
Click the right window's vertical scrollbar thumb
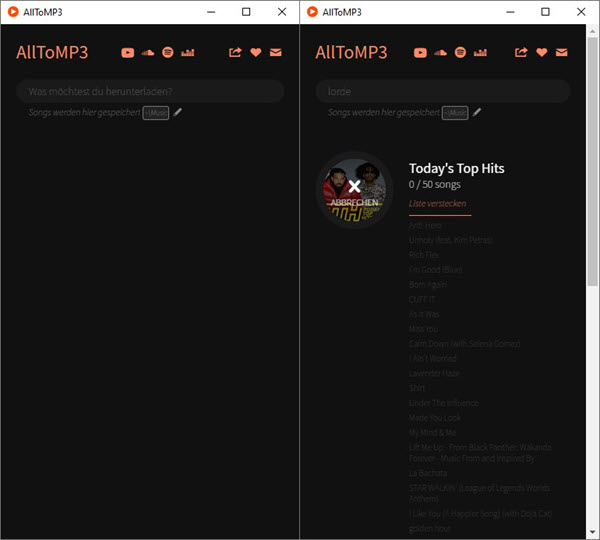[x=592, y=161]
